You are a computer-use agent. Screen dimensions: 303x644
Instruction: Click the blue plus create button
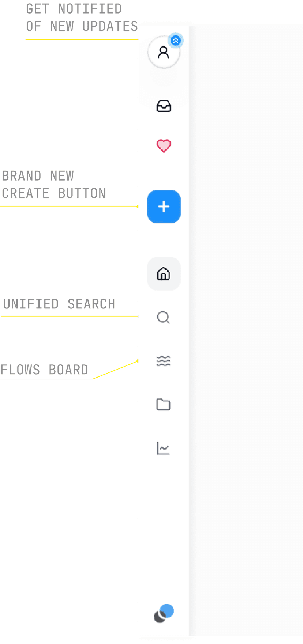[x=164, y=207]
